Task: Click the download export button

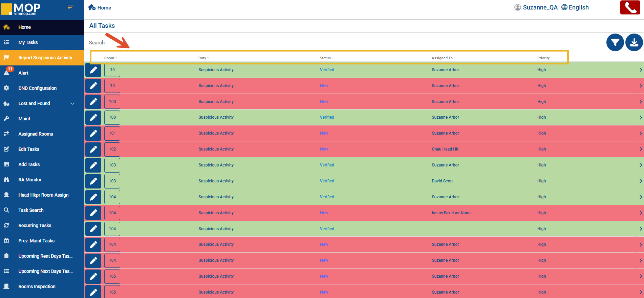Action: point(634,42)
